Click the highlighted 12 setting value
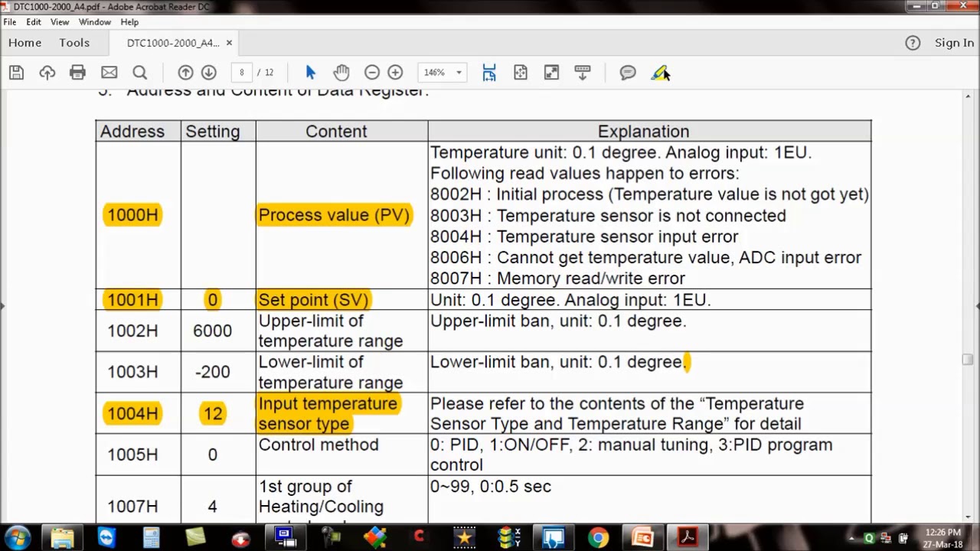980x551 pixels. point(212,414)
